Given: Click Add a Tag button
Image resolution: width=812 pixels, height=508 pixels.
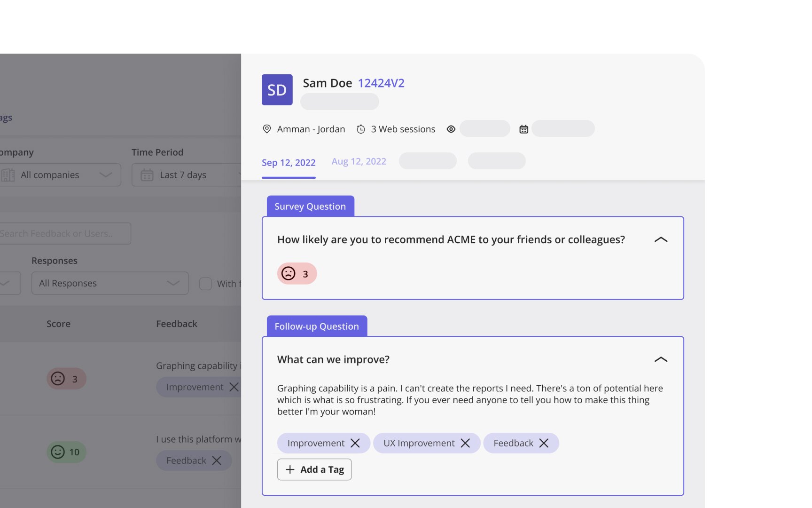Looking at the screenshot, I should tap(314, 469).
